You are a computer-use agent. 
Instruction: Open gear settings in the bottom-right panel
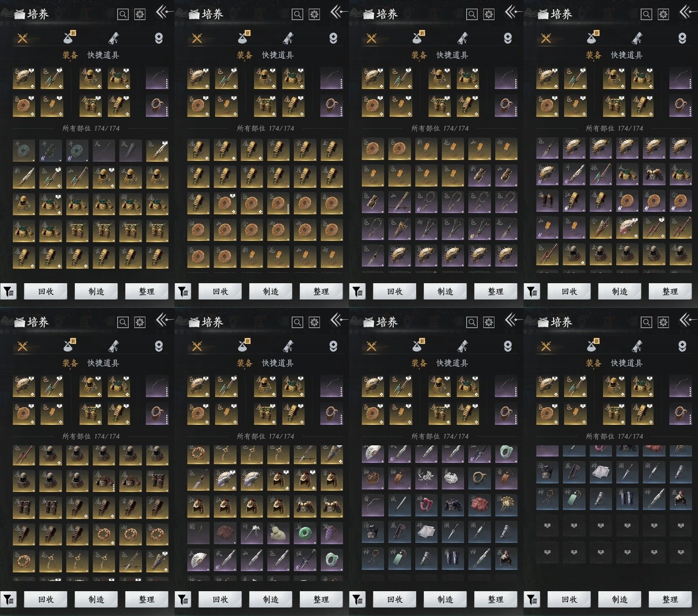(663, 323)
